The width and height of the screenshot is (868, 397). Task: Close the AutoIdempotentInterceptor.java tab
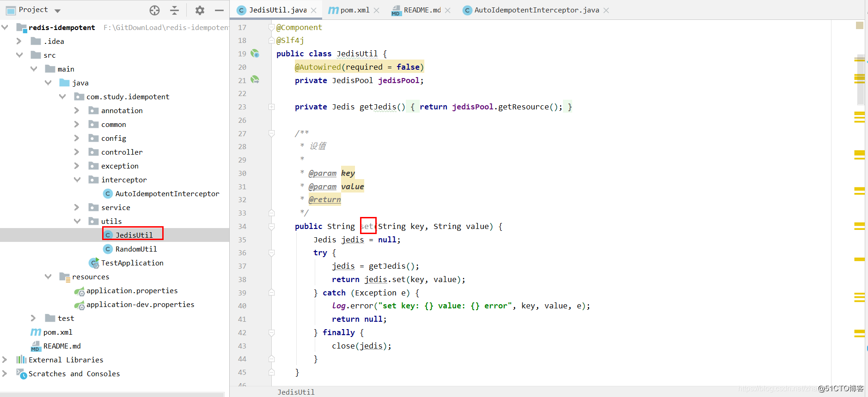click(x=606, y=10)
